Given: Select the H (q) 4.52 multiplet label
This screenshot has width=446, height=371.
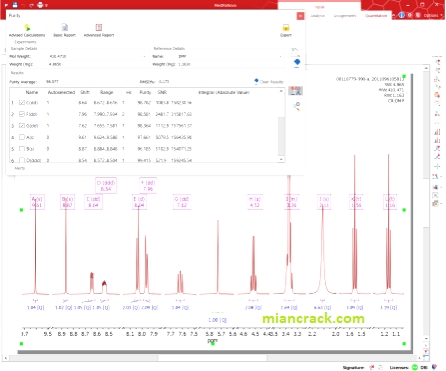Looking at the screenshot, I should pyautogui.click(x=255, y=202).
